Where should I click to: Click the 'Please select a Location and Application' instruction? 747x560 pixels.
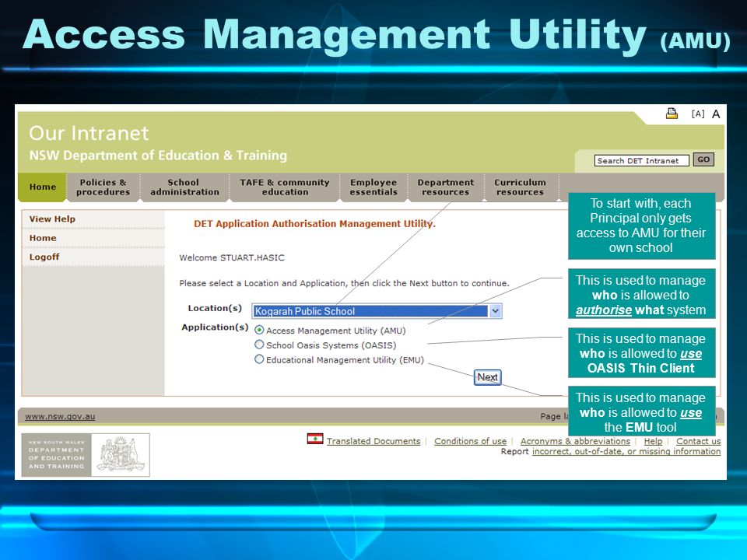tap(344, 283)
